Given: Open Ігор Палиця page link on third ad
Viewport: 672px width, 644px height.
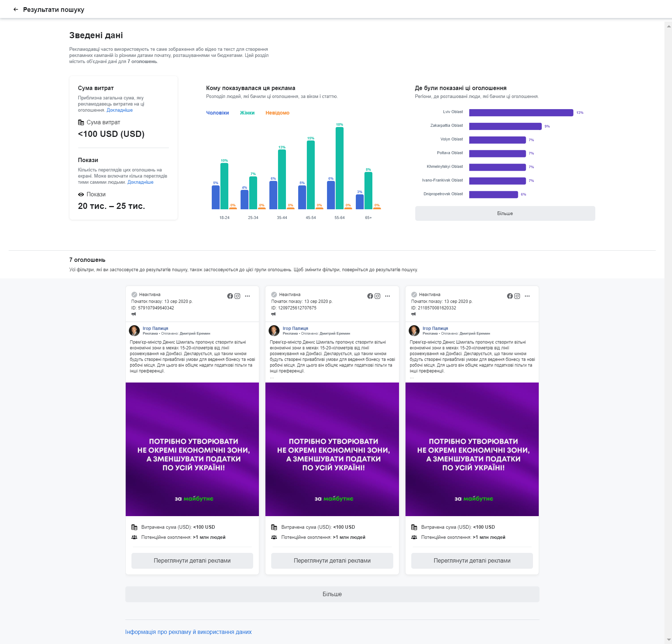Looking at the screenshot, I should tap(435, 328).
